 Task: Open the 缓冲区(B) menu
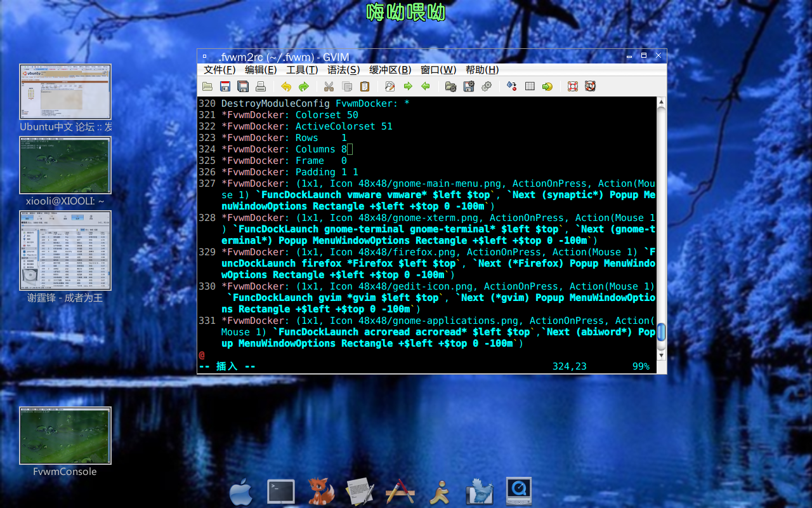coord(390,70)
